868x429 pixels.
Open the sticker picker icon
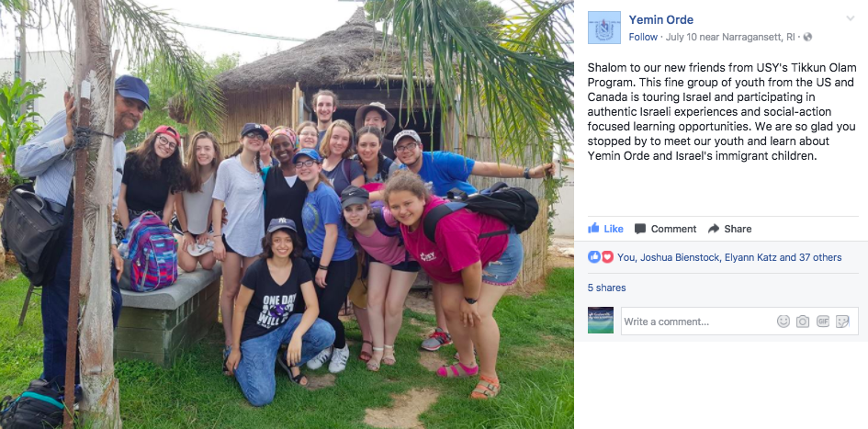[x=842, y=321]
